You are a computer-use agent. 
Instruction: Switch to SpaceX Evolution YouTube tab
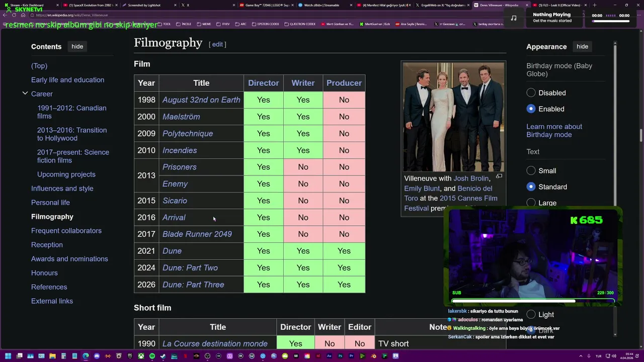point(91,5)
